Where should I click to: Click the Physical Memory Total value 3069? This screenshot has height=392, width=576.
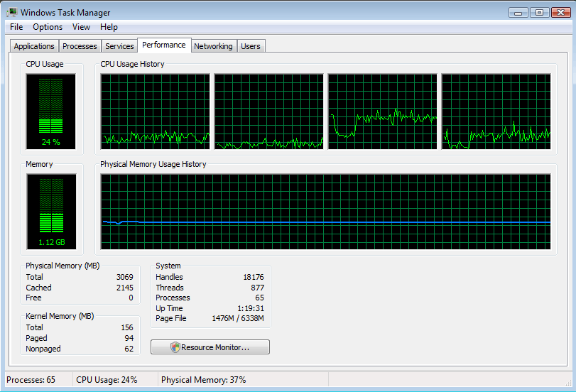[124, 277]
